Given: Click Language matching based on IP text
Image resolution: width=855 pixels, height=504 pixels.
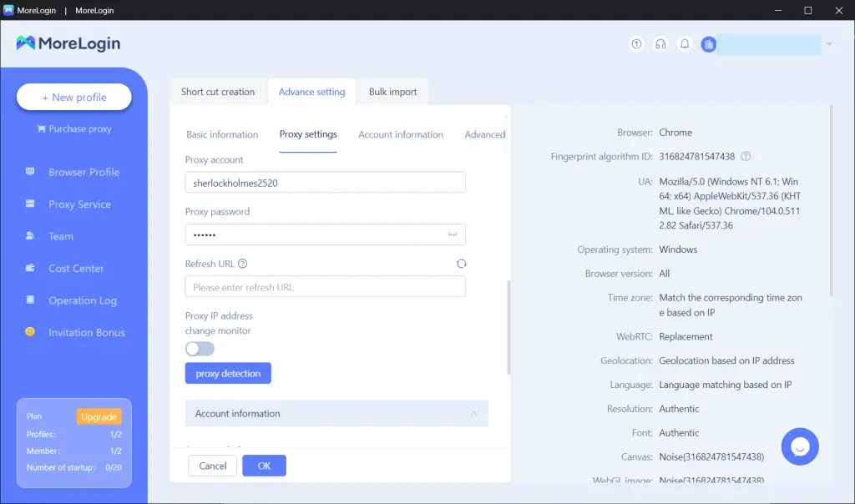Looking at the screenshot, I should (726, 385).
